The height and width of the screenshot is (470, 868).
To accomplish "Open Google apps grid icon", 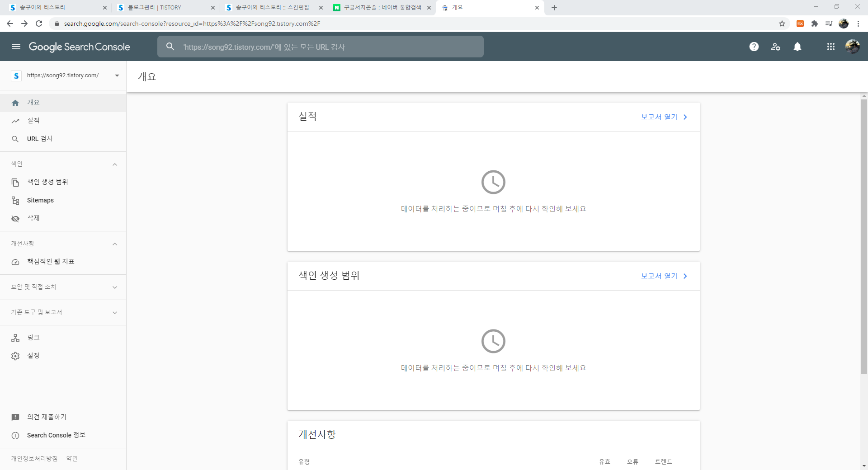I will pos(830,47).
